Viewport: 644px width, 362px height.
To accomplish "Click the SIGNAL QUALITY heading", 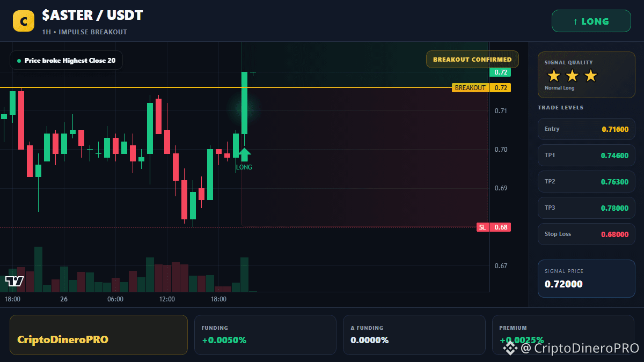I will pyautogui.click(x=568, y=63).
